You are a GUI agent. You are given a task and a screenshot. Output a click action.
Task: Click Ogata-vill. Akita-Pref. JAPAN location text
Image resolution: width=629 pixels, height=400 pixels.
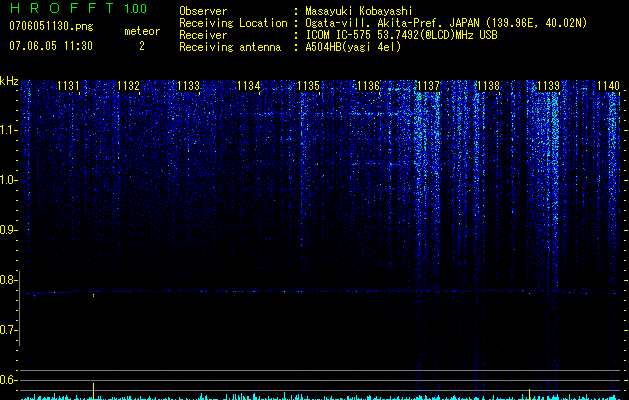446,23
